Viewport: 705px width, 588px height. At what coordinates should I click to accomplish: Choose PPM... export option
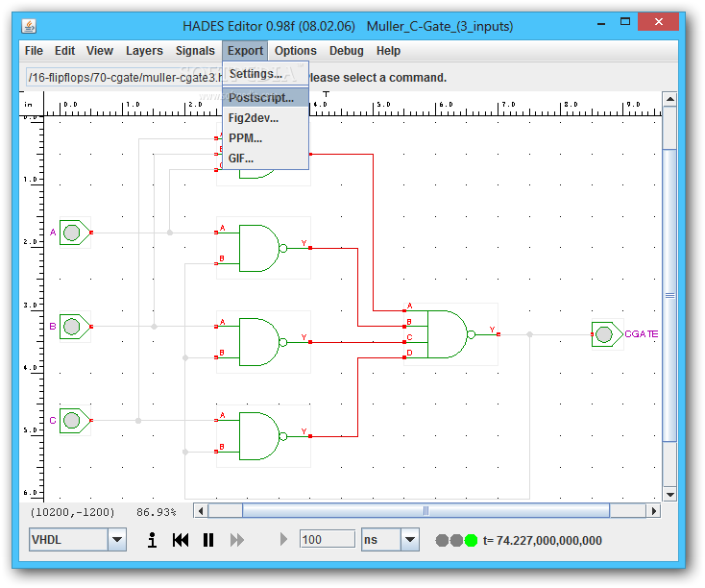266,138
